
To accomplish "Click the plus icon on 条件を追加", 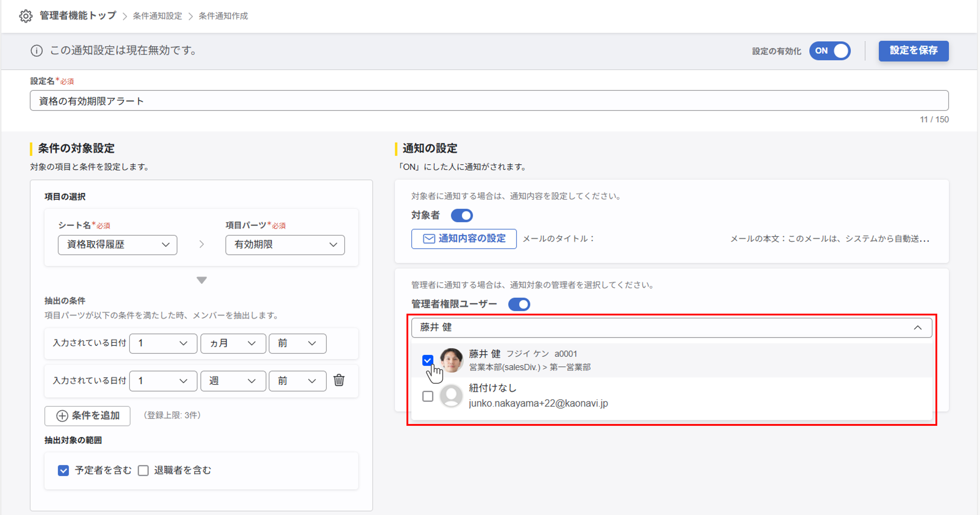I will [62, 415].
